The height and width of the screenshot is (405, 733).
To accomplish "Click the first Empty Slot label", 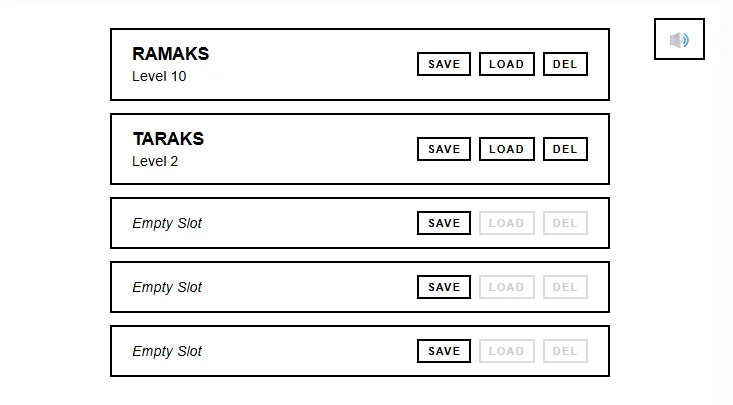I will click(x=167, y=224).
